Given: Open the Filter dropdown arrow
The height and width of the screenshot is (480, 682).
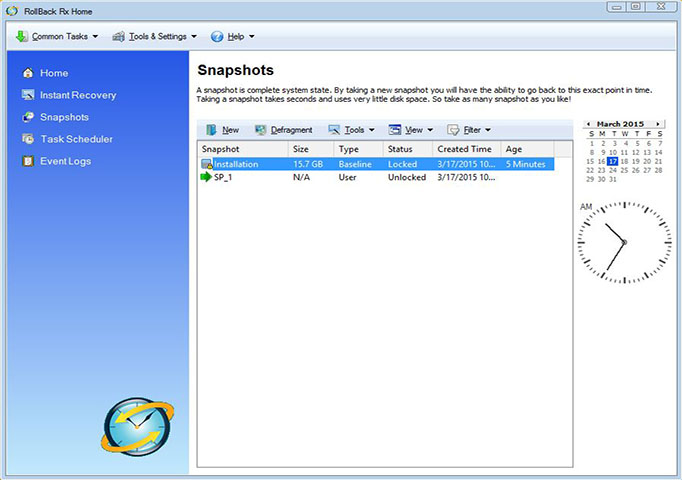Looking at the screenshot, I should tap(488, 130).
